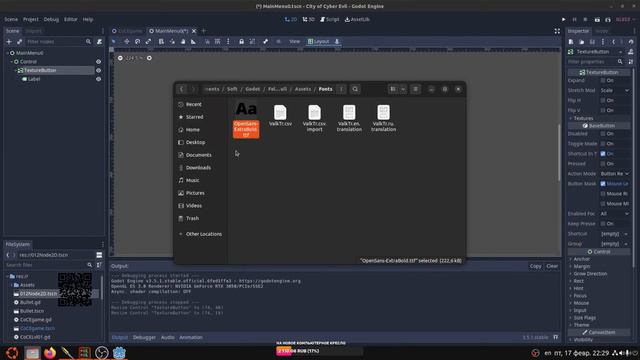The image size is (640, 360).
Task: Toggle visibility of Control node
Action: (98, 62)
